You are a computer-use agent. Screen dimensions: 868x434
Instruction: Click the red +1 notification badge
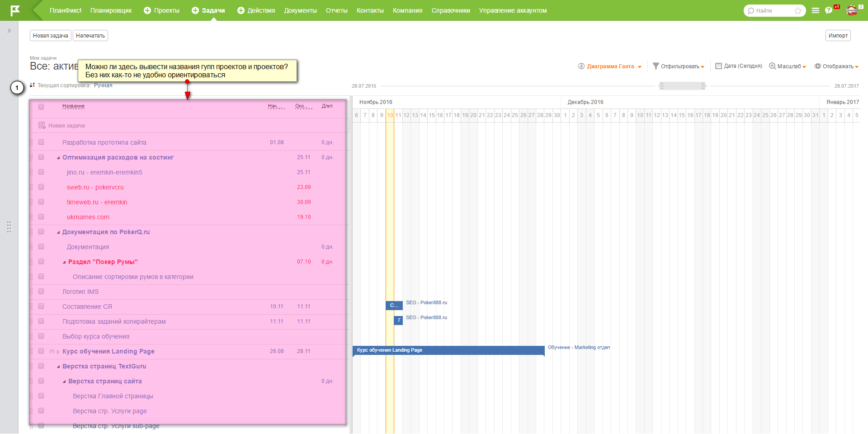tap(837, 7)
